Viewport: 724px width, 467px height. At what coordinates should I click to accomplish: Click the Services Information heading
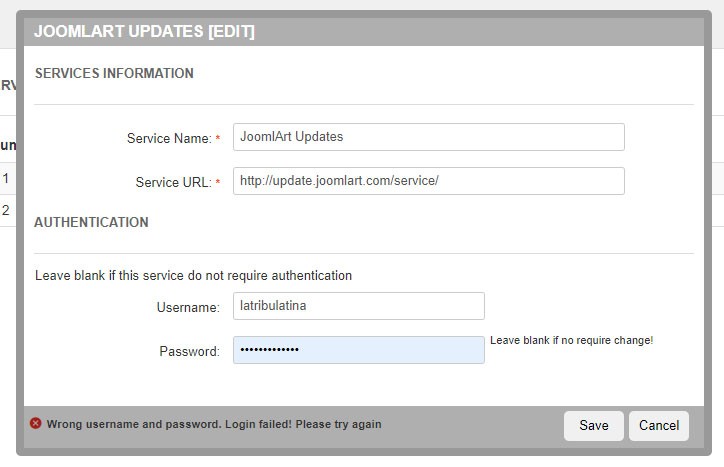tap(114, 73)
